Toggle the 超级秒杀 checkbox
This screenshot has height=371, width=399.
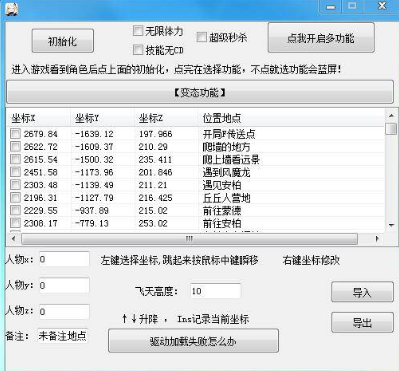point(201,37)
